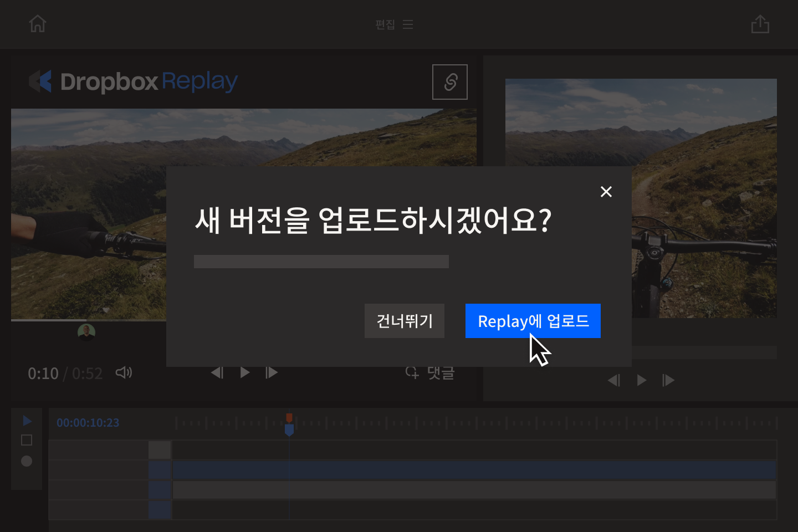Click the timeline circle record tool

[27, 461]
